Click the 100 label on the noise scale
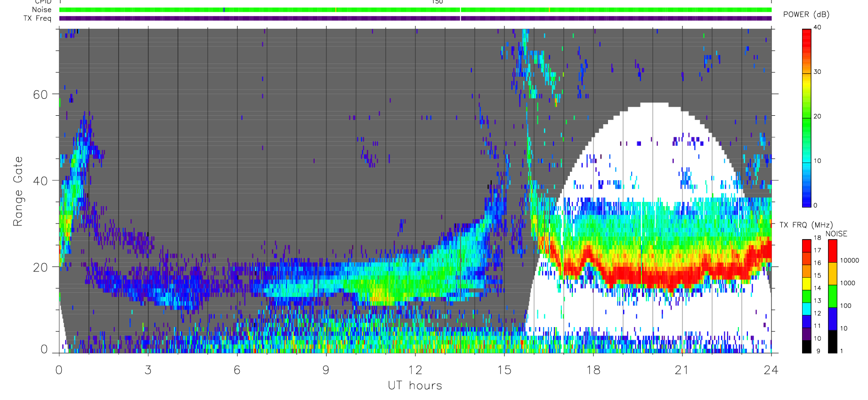The image size is (868, 400). tap(846, 306)
